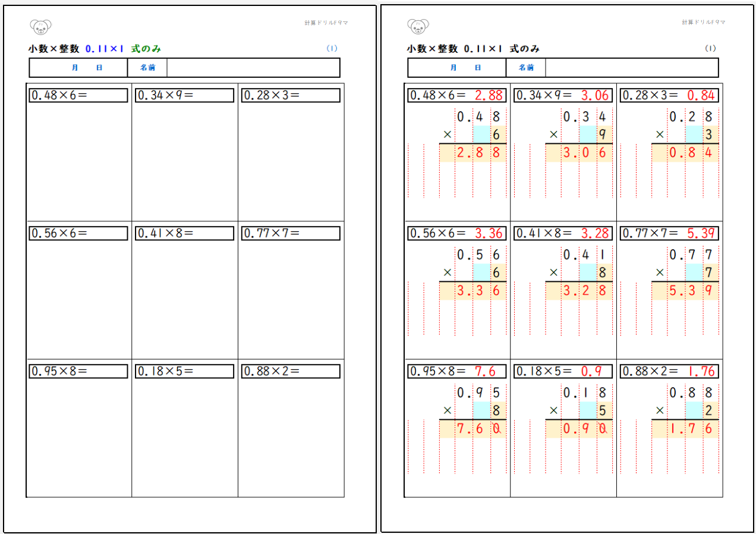The height and width of the screenshot is (534, 756).
Task: Select the empty 名前 field on the left worksheet
Action: click(253, 68)
